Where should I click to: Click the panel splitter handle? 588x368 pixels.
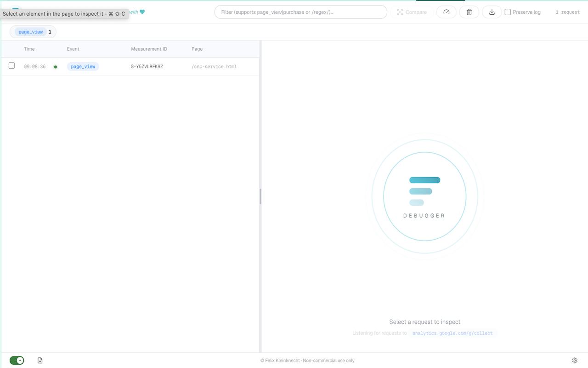tap(260, 196)
